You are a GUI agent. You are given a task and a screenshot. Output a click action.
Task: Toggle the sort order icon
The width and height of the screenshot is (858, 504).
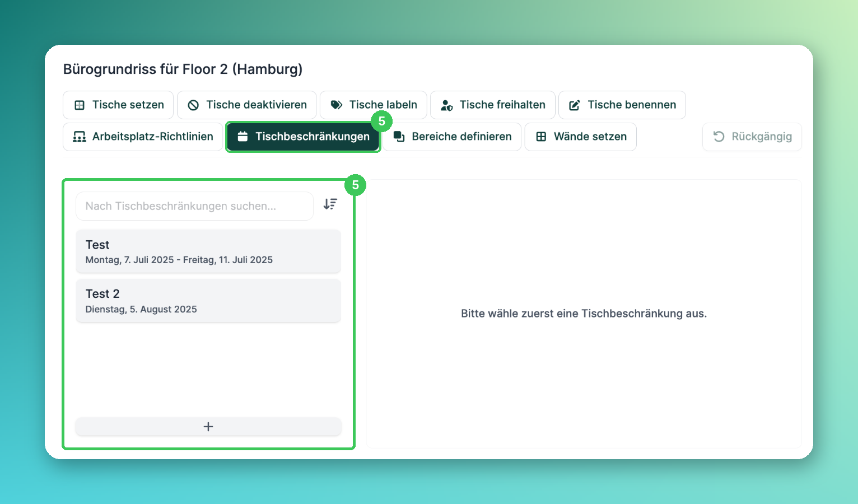330,204
